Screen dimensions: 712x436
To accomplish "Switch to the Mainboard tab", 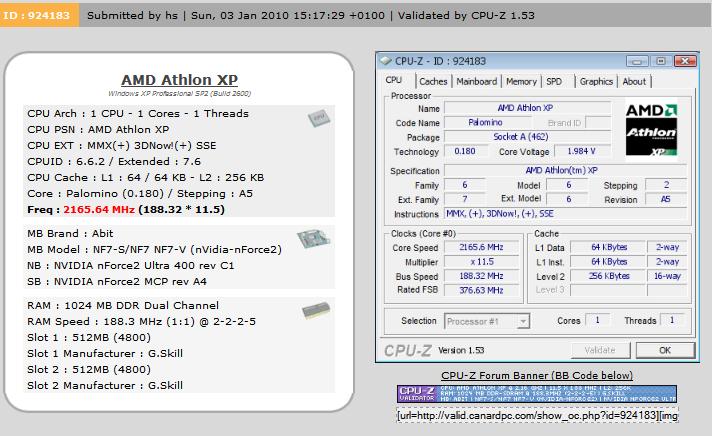I will (477, 81).
